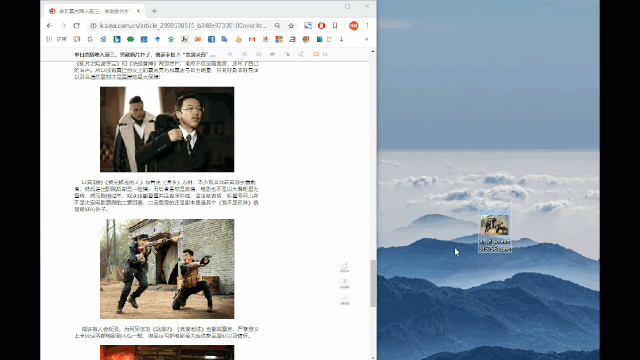Bookmark this page with the address bar star
Viewport: 640px width, 360px height.
(291, 26)
